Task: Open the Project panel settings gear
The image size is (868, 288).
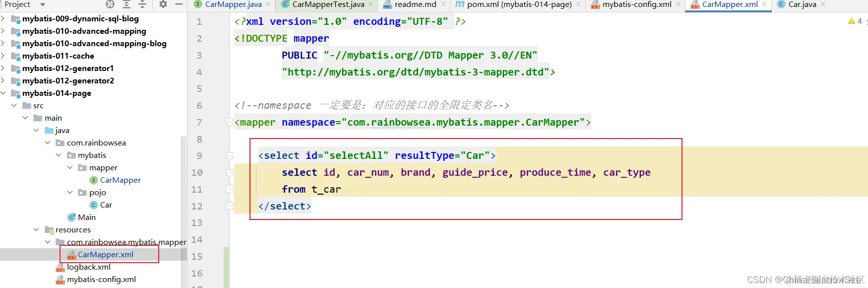Action: coord(163,4)
